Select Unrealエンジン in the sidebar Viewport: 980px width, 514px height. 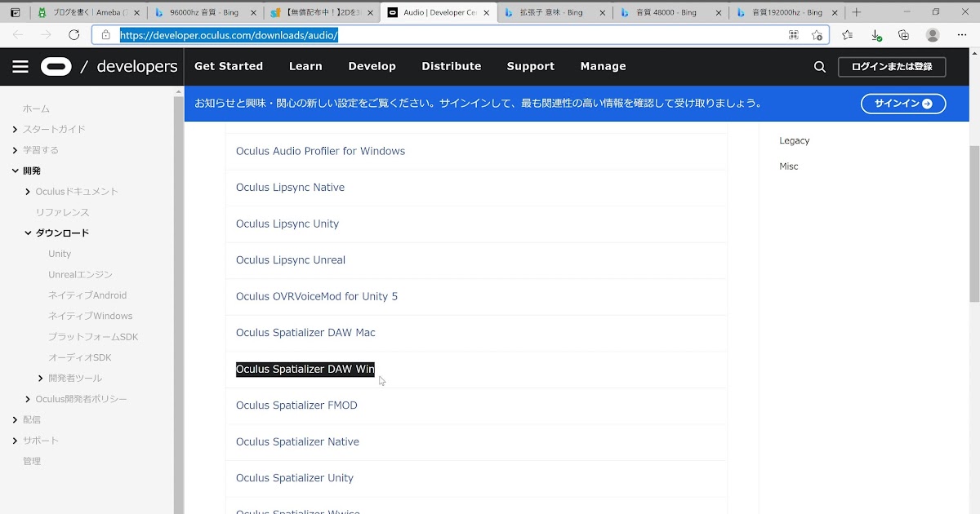pyautogui.click(x=80, y=275)
